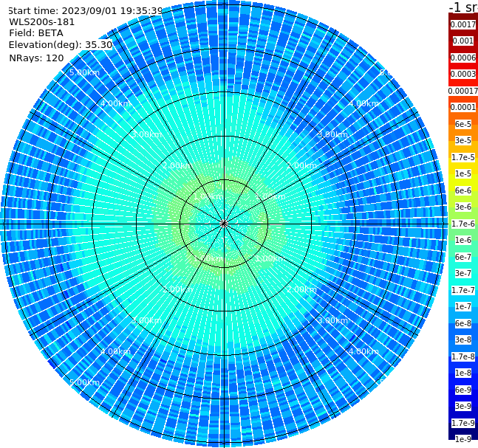
Task: Click the 'NRays: 120' label
Action: 36,58
